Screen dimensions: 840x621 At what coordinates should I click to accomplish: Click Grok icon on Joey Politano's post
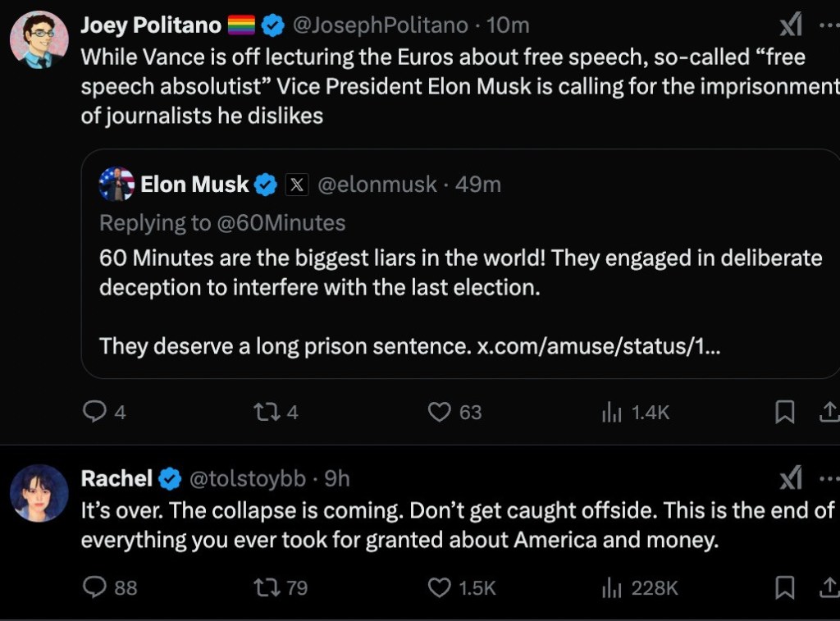(790, 26)
